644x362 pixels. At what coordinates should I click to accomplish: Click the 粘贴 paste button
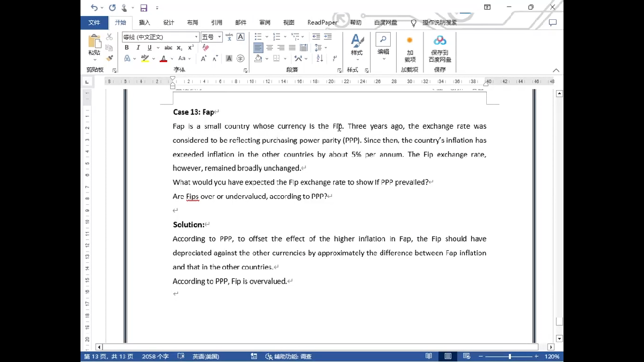[x=94, y=46]
